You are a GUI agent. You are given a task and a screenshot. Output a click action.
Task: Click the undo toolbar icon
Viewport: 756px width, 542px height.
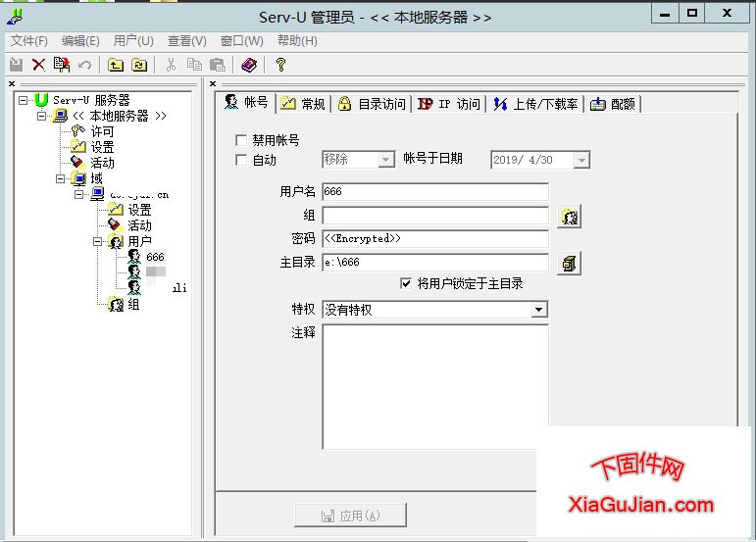coord(85,65)
